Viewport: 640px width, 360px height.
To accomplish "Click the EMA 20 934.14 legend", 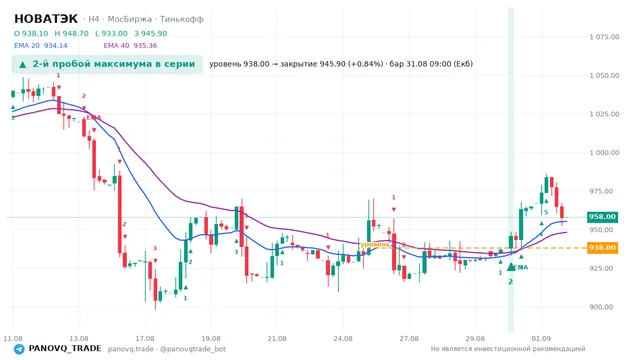I will (x=41, y=45).
